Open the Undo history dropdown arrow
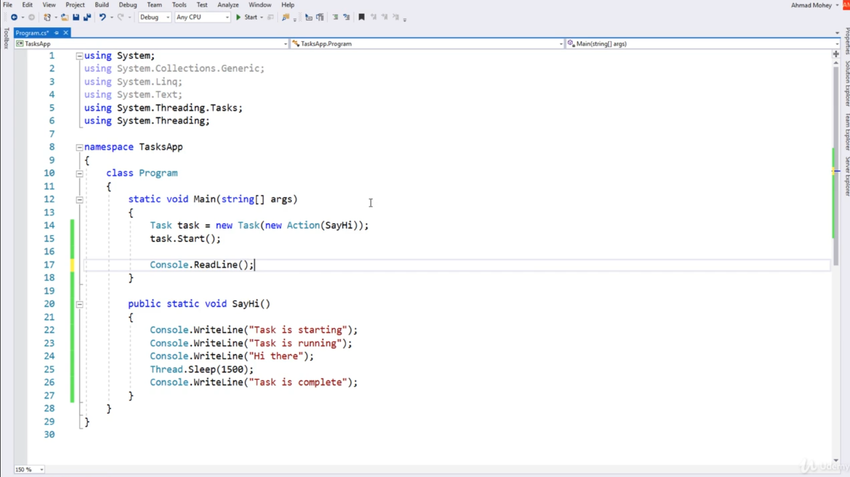This screenshot has height=477, width=850. 111,17
